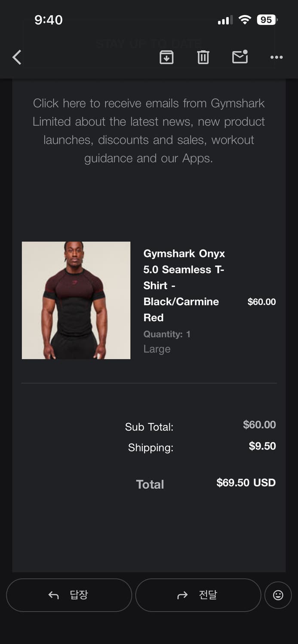Tap the Quantity: 1 text

[x=167, y=334]
